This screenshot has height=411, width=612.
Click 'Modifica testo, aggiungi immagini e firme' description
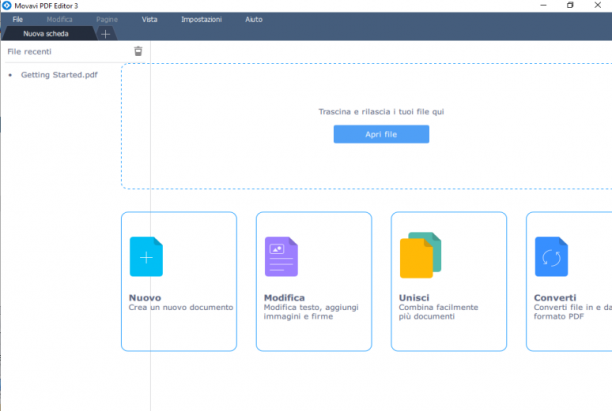click(311, 312)
